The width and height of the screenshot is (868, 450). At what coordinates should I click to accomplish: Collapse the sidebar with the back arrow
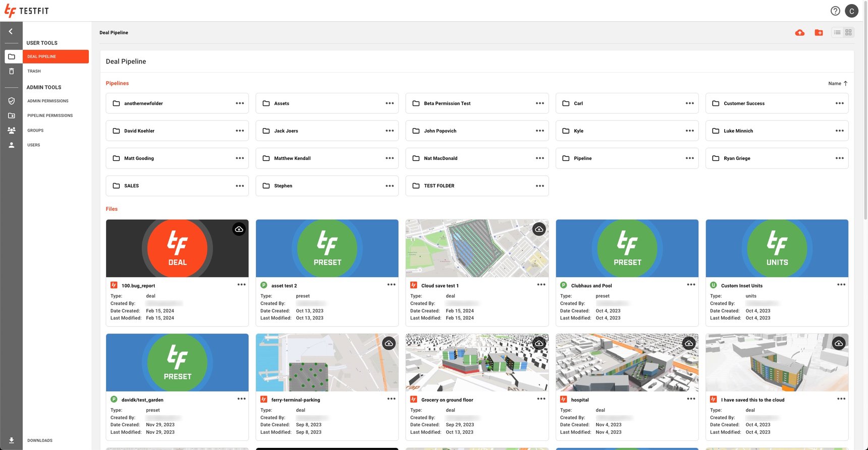click(11, 31)
